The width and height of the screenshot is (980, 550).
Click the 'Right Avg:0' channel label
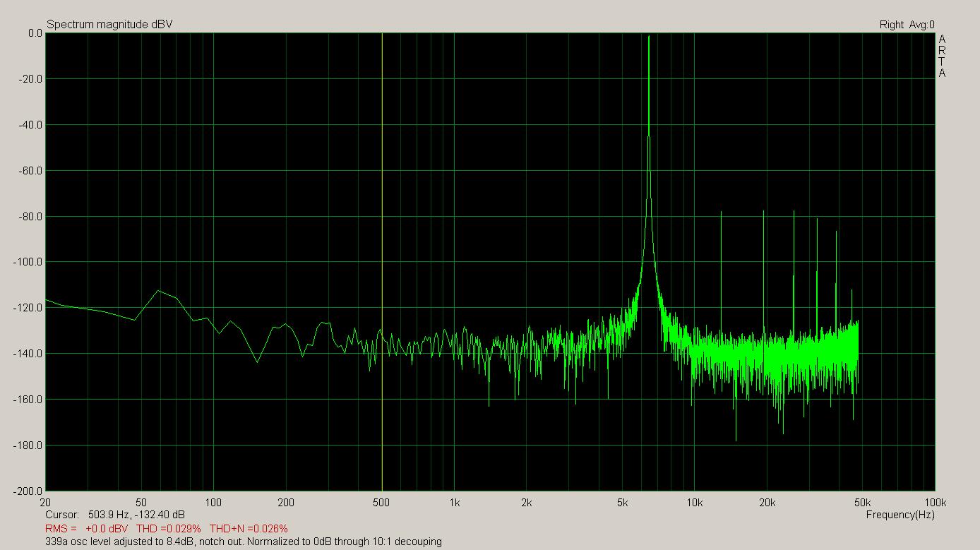pos(907,25)
